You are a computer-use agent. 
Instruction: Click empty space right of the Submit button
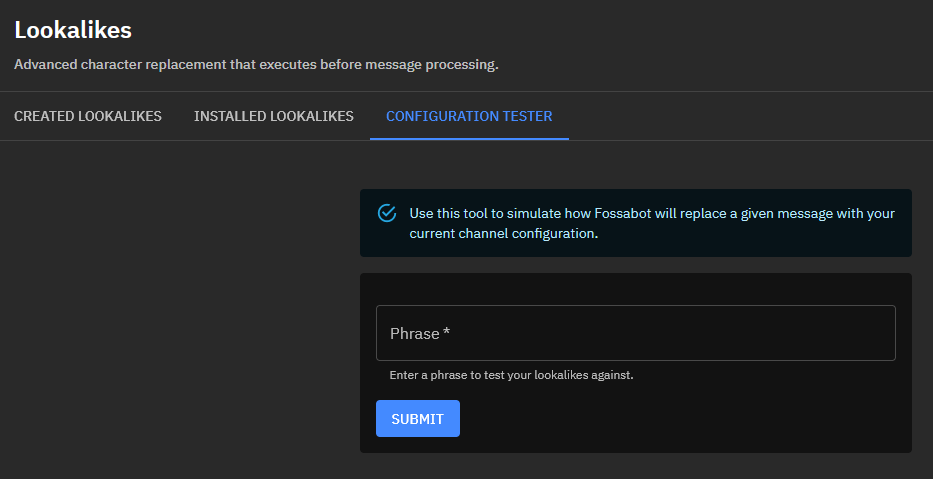tap(680, 419)
